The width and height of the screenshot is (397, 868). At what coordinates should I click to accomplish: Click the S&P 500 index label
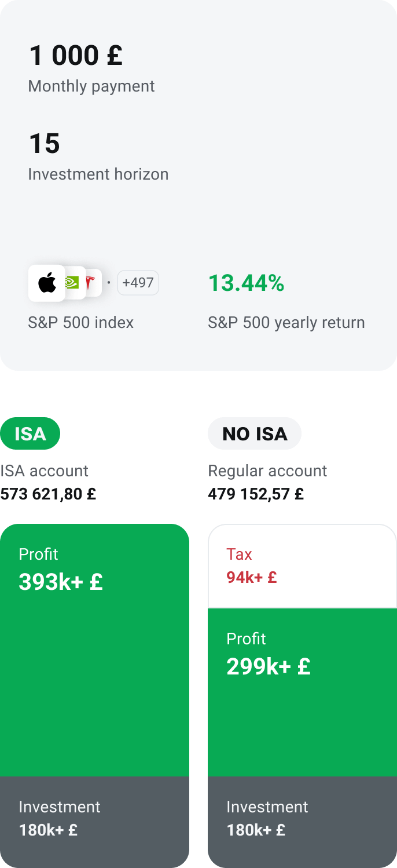pos(80,322)
